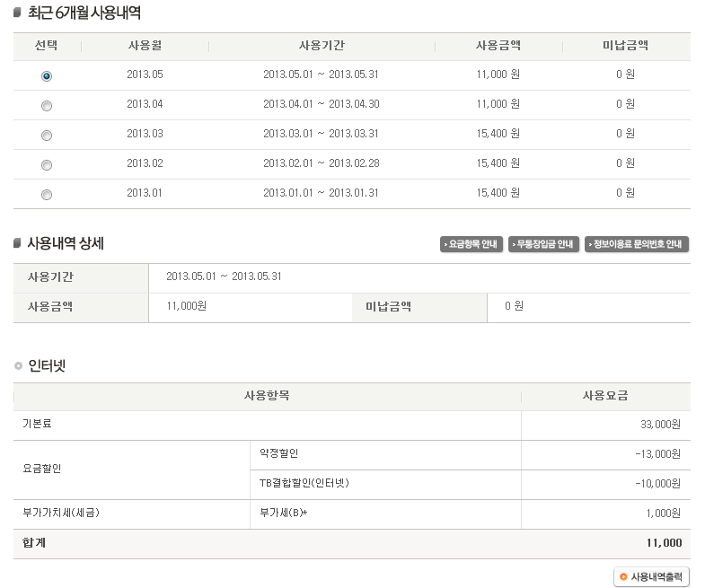
Task: Click the 사용기간 column header
Action: [x=322, y=46]
